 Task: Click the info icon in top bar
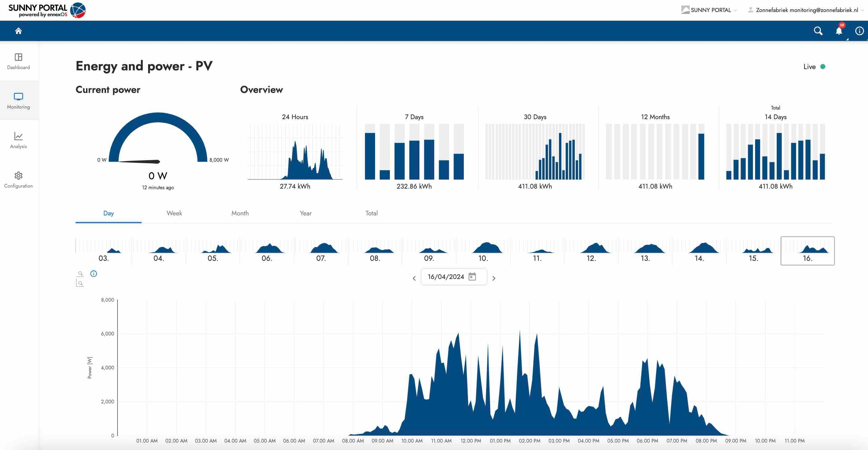click(x=859, y=31)
